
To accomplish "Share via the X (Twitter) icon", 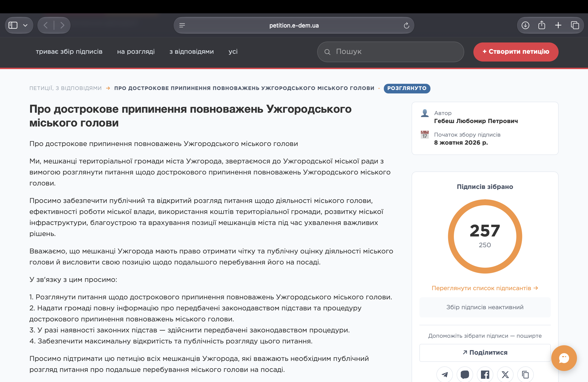I will click(505, 374).
